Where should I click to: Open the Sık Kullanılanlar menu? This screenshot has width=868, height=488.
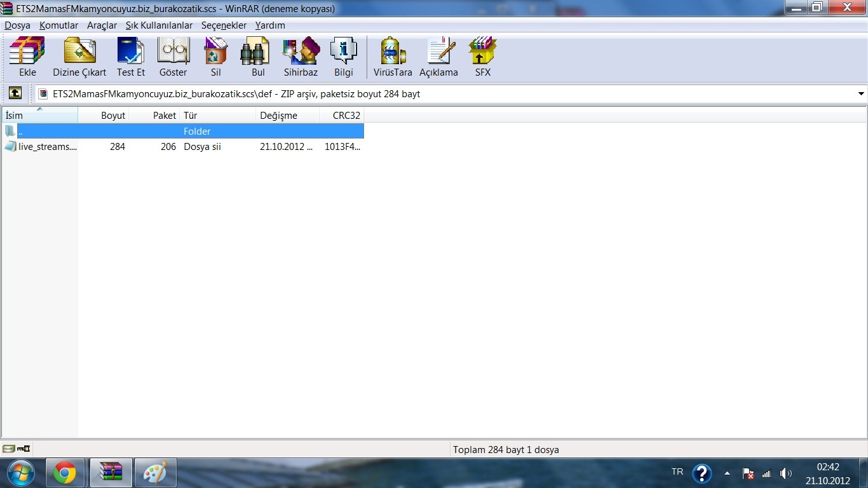coord(159,25)
